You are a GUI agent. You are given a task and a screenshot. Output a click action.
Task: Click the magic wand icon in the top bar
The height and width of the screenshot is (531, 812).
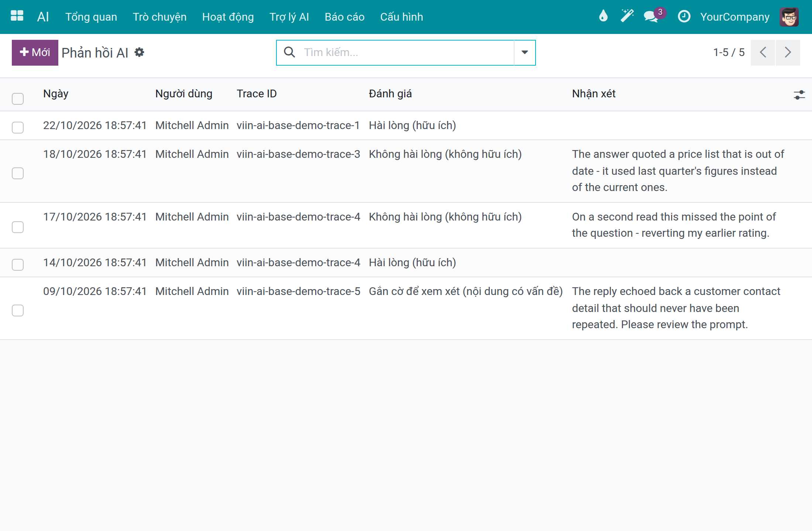[x=627, y=16]
